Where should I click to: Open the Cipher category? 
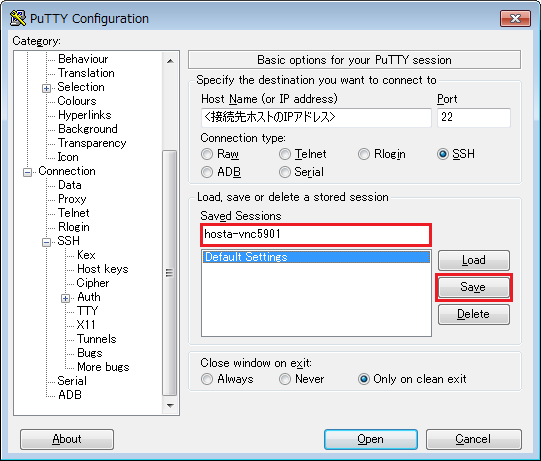[93, 283]
